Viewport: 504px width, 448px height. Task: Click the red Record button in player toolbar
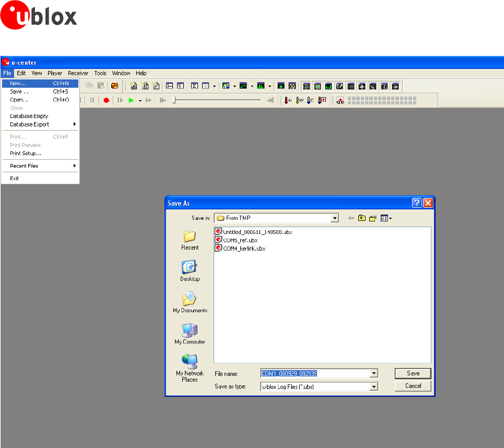coord(107,101)
